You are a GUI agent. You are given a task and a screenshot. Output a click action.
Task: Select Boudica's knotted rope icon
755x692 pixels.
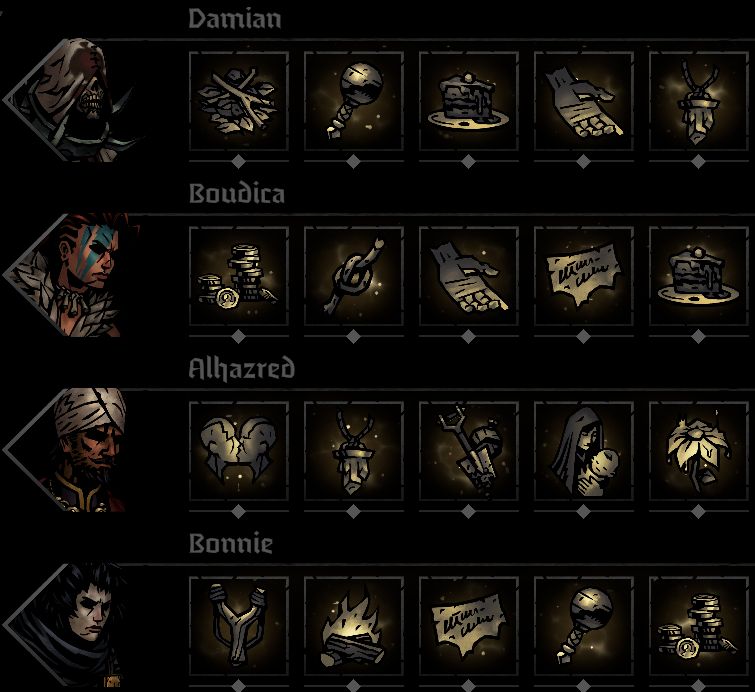tap(354, 276)
